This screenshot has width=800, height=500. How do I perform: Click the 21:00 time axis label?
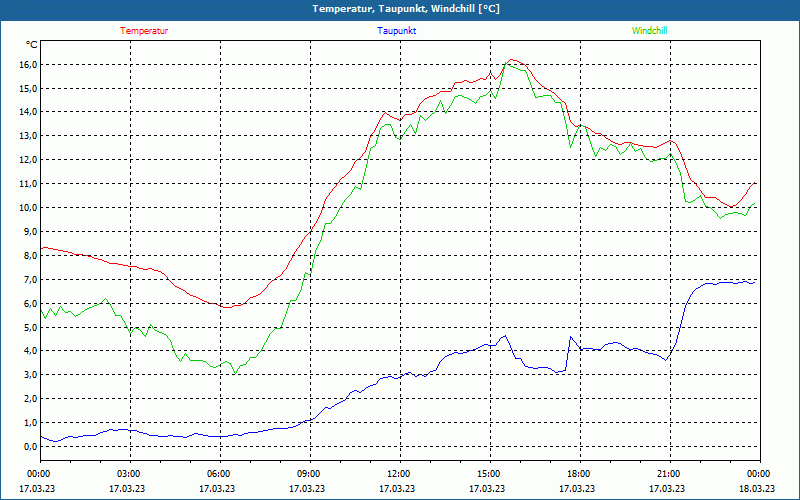click(x=668, y=474)
